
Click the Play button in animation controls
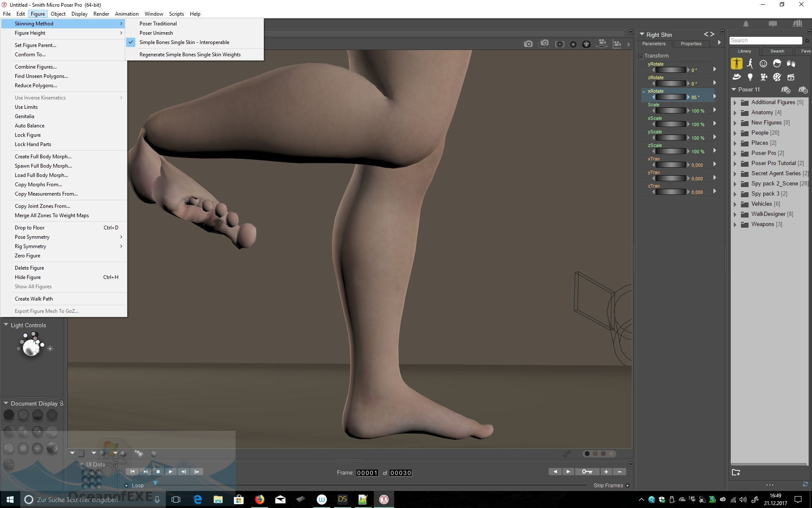click(170, 472)
